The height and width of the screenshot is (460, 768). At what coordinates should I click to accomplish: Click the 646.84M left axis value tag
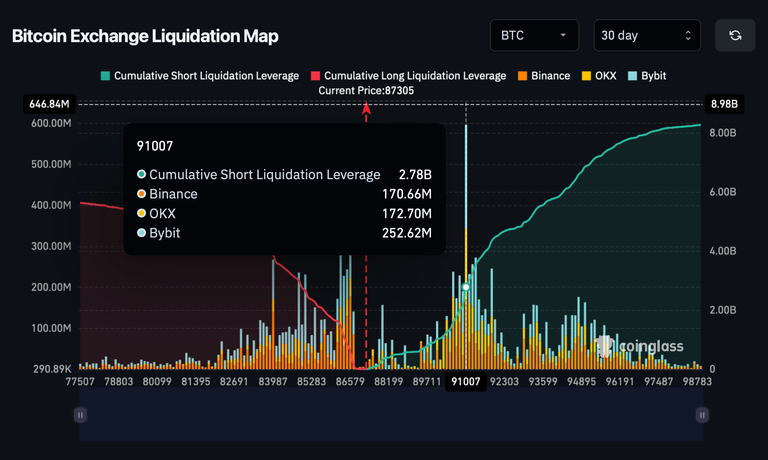[50, 103]
